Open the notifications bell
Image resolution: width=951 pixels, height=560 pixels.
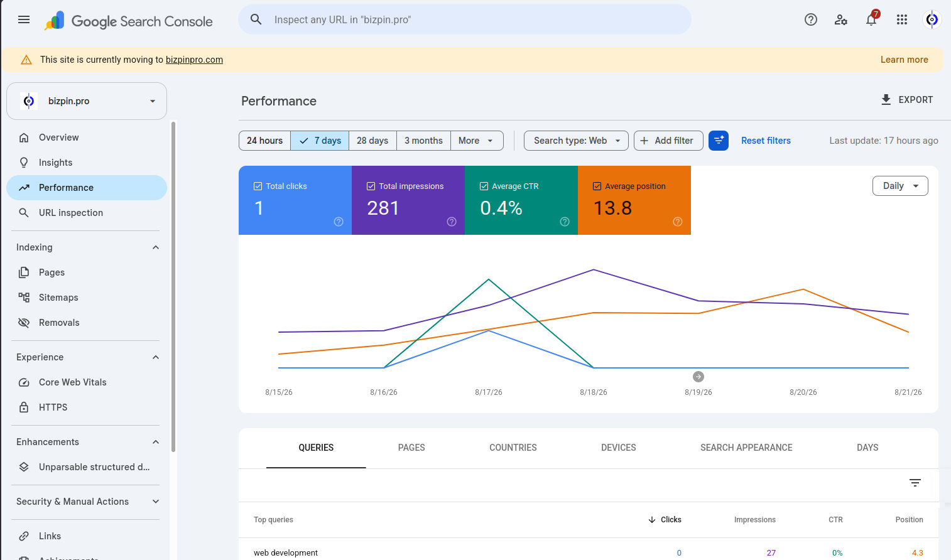click(x=871, y=19)
